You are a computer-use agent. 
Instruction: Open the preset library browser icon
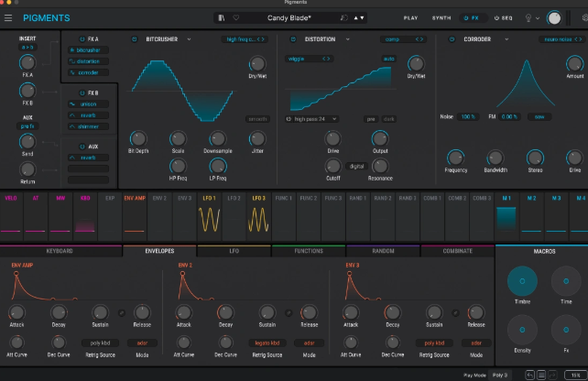coord(223,17)
